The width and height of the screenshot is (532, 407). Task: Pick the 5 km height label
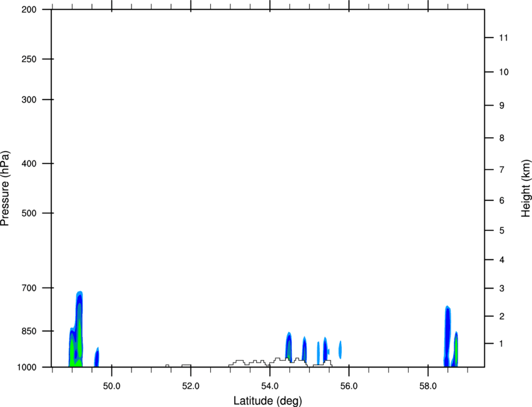502,230
